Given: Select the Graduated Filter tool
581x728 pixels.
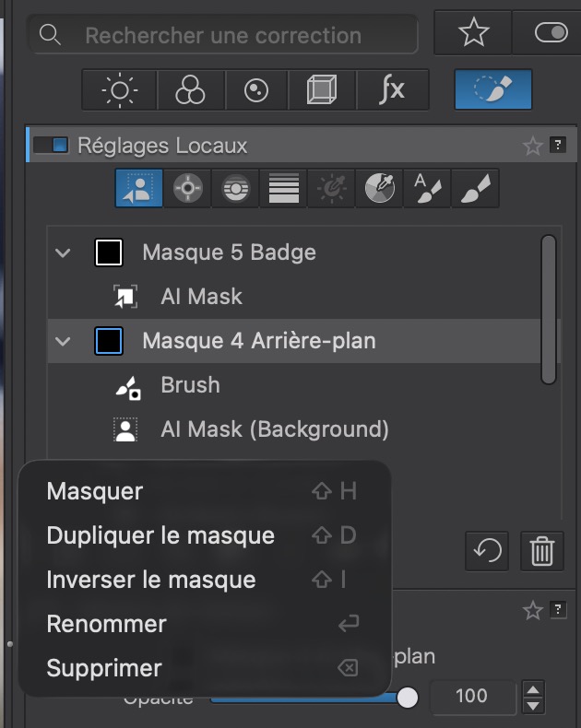Looking at the screenshot, I should click(283, 189).
